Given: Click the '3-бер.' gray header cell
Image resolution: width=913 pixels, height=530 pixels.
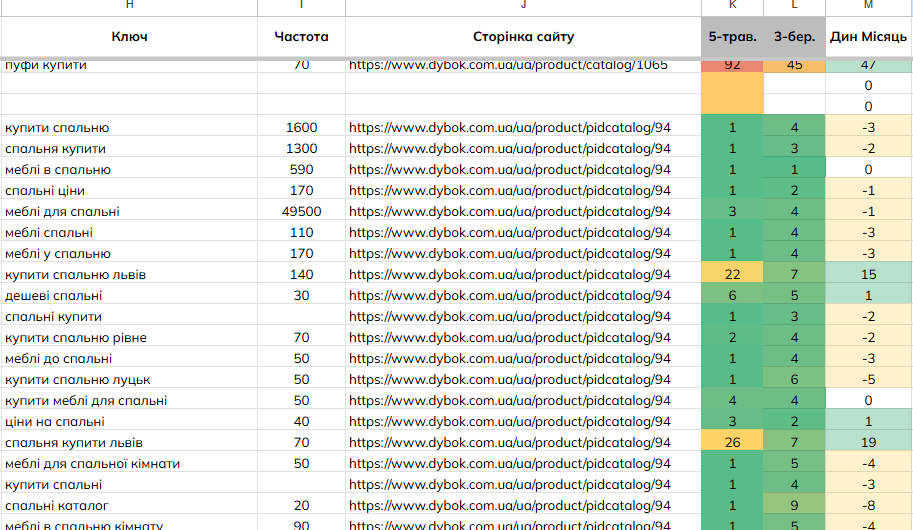Looking at the screenshot, I should 794,37.
